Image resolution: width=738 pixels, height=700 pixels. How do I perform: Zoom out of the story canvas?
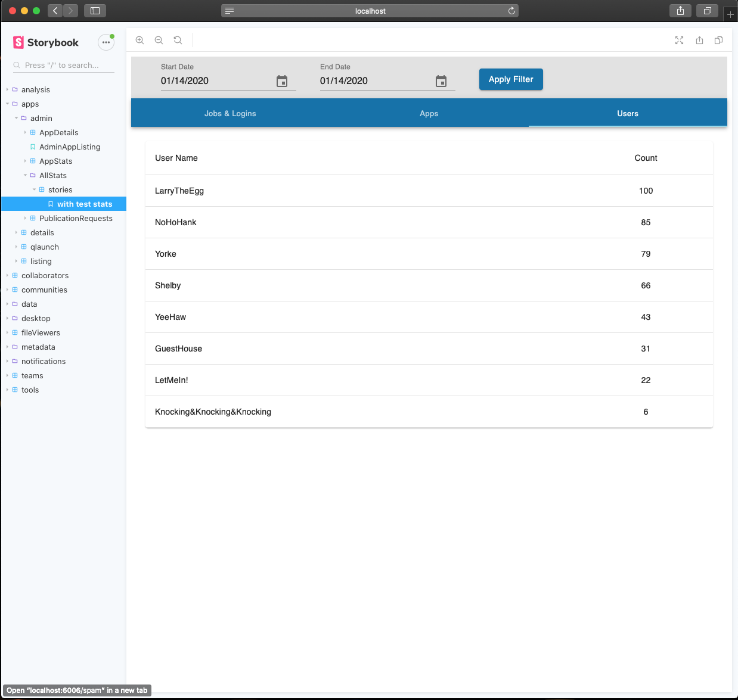tap(159, 40)
